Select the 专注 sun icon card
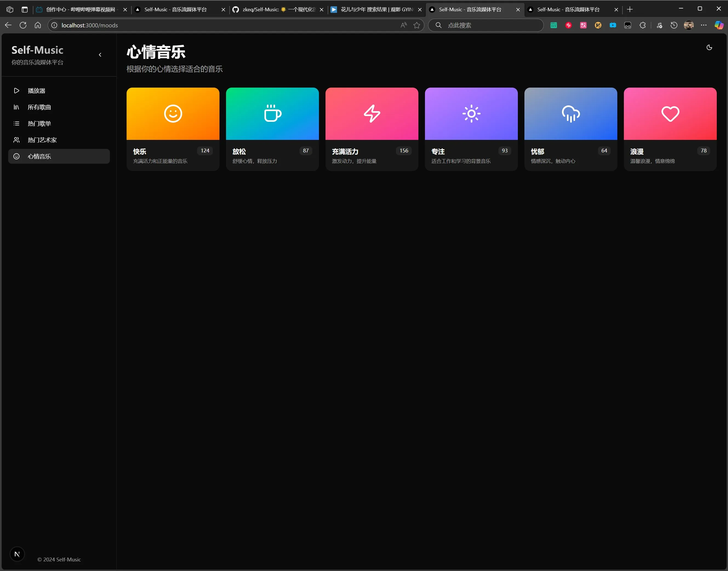 click(x=471, y=114)
